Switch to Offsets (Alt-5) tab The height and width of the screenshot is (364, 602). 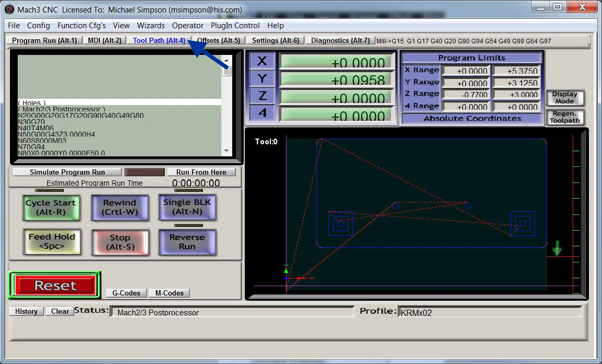219,40
